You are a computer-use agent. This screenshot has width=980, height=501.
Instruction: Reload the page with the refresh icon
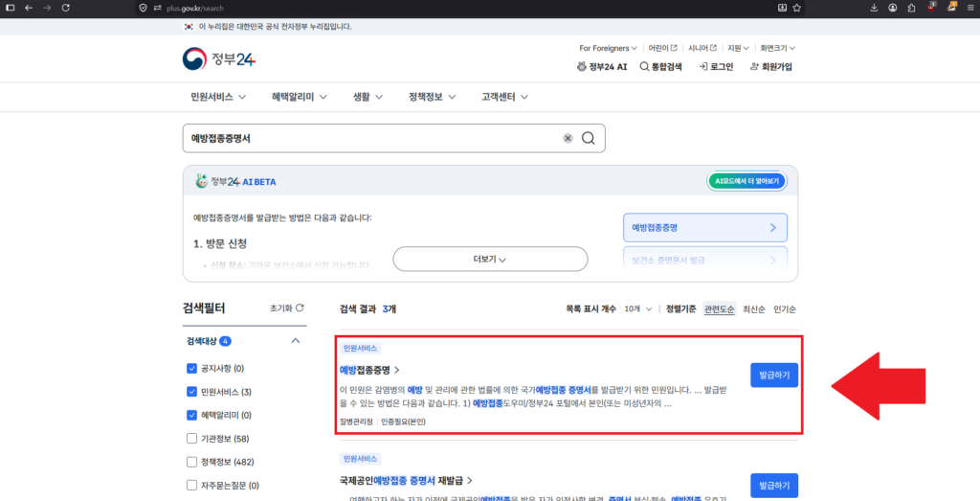[66, 8]
